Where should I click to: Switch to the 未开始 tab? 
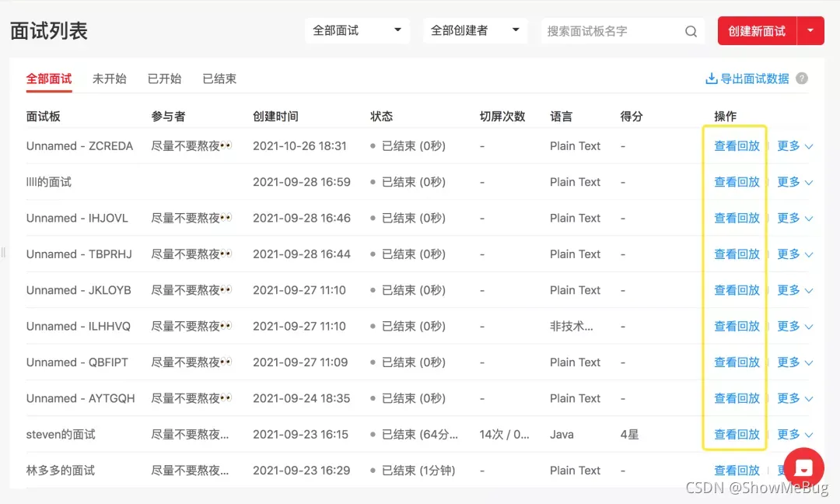(110, 79)
